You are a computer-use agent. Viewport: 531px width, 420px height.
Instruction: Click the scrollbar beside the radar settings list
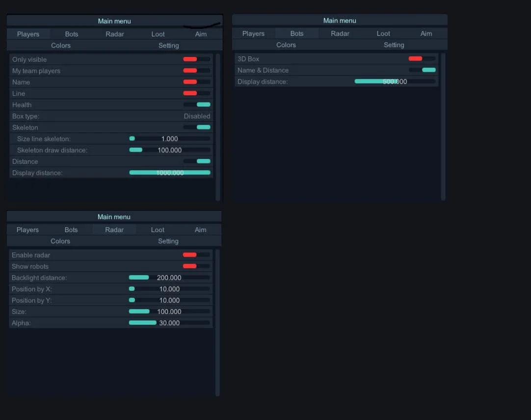217,322
